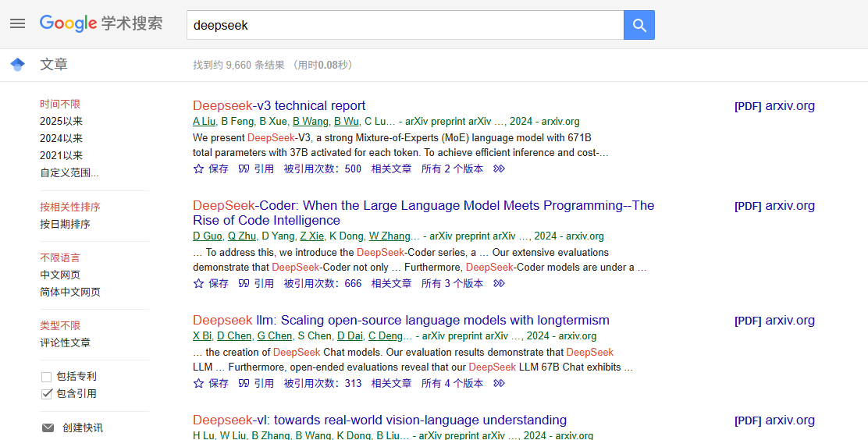868x440 pixels.
Task: Open arxiv.org PDF for Deepseek llm
Action: click(774, 321)
